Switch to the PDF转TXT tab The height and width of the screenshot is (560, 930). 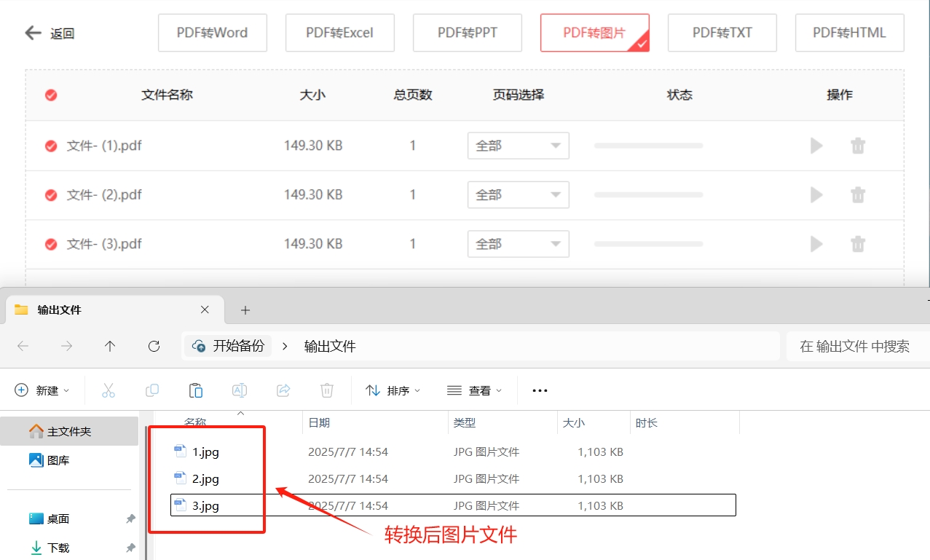click(x=722, y=32)
